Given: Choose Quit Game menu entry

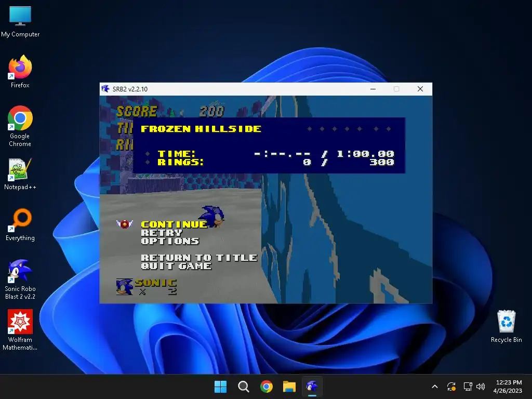Looking at the screenshot, I should click(176, 266).
